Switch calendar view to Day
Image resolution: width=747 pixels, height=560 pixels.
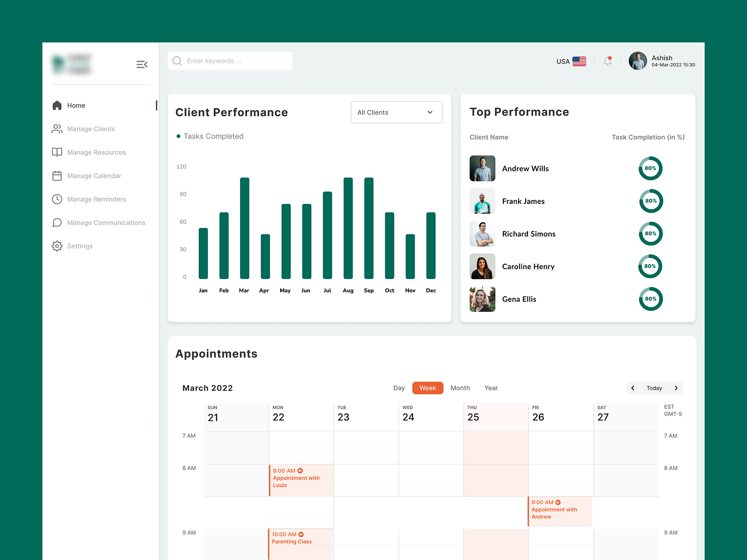tap(399, 388)
